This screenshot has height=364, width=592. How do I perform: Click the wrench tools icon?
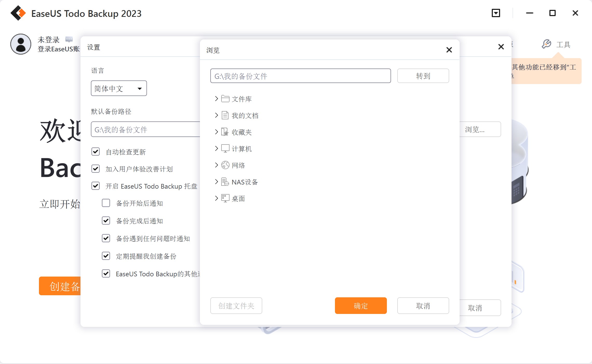(x=546, y=44)
